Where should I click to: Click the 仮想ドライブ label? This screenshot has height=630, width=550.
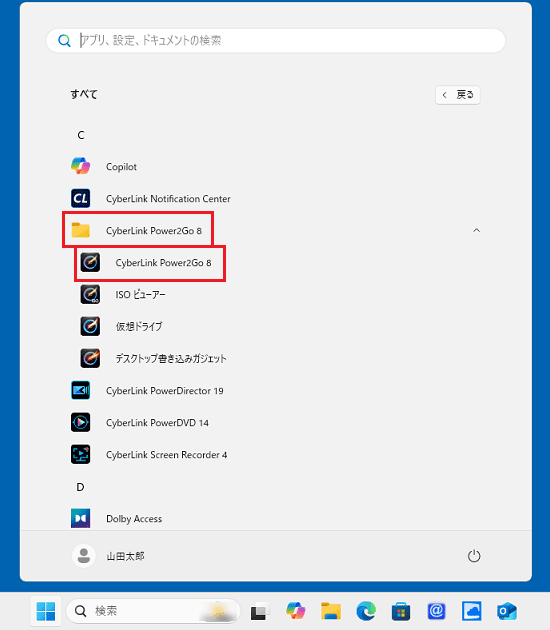coord(139,326)
